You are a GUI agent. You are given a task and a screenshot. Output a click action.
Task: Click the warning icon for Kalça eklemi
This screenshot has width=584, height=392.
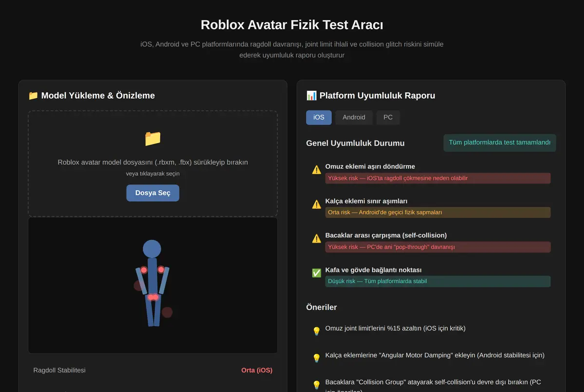point(316,204)
